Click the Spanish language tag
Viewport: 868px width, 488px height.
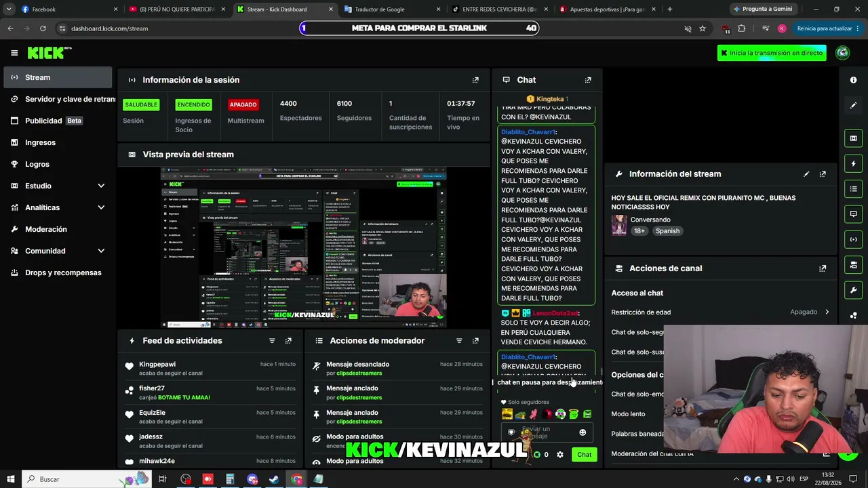pyautogui.click(x=667, y=231)
